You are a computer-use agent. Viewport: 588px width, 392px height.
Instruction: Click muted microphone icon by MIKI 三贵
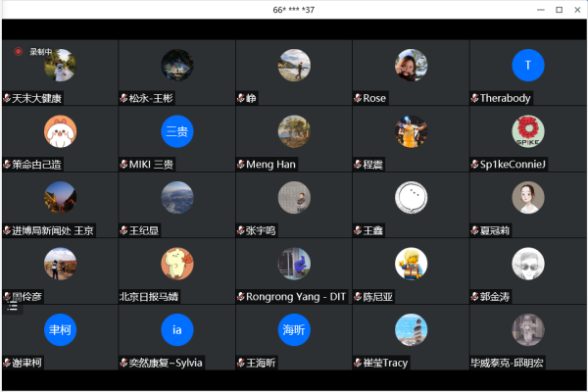click(123, 165)
